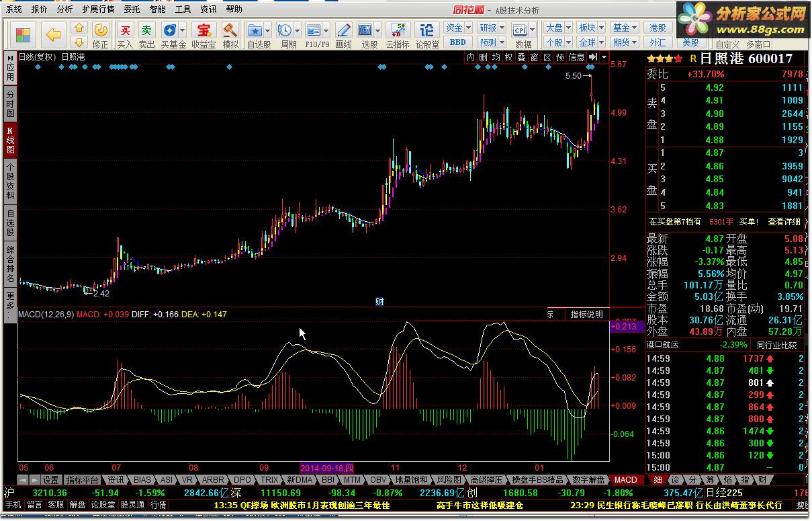Image resolution: width=812 pixels, height=521 pixels.
Task: Click the 财 finance marker on the chart
Action: [379, 301]
